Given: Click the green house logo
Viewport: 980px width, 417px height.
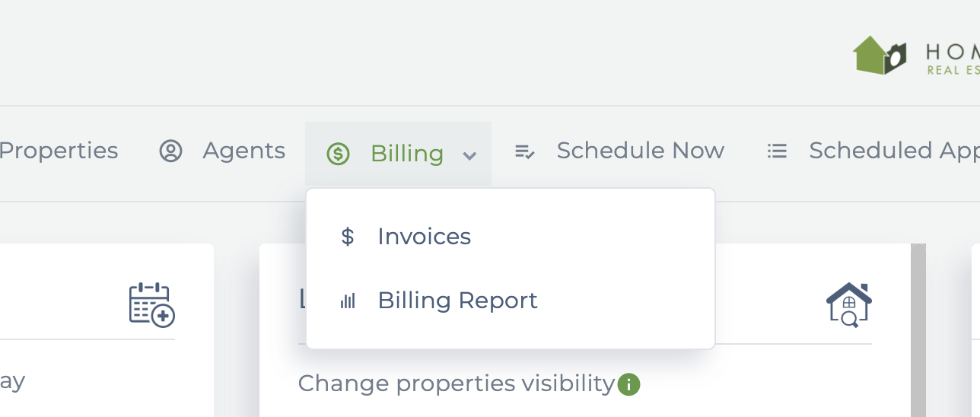Looking at the screenshot, I should [x=880, y=56].
